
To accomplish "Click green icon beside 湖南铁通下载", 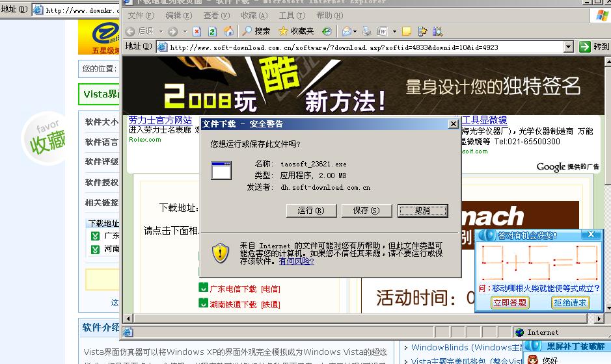I will [x=203, y=303].
